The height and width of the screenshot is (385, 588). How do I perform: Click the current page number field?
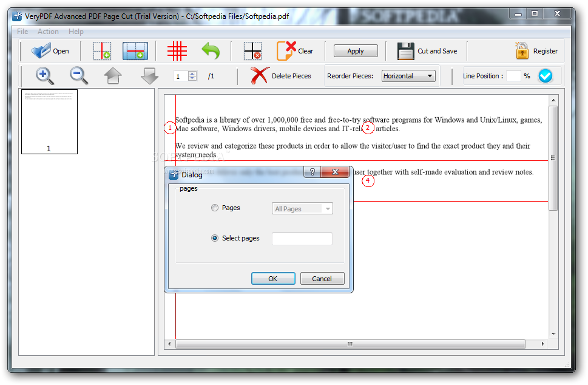[x=181, y=76]
